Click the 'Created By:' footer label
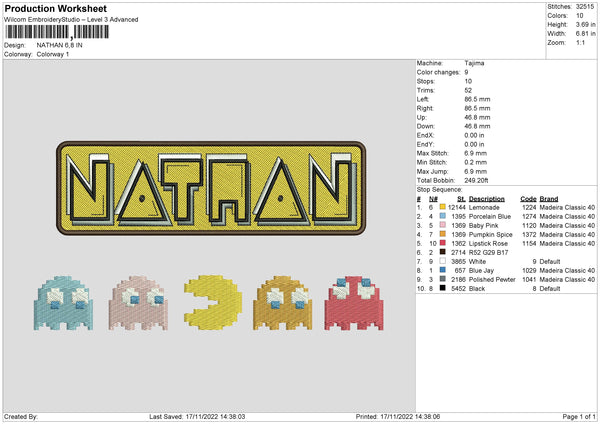The width and height of the screenshot is (600, 424). pos(21,416)
